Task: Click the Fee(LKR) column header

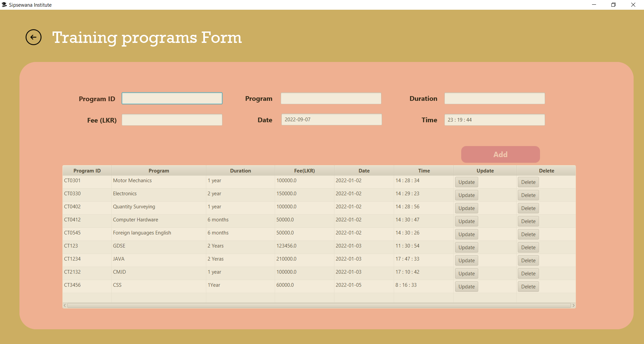Action: pos(305,170)
